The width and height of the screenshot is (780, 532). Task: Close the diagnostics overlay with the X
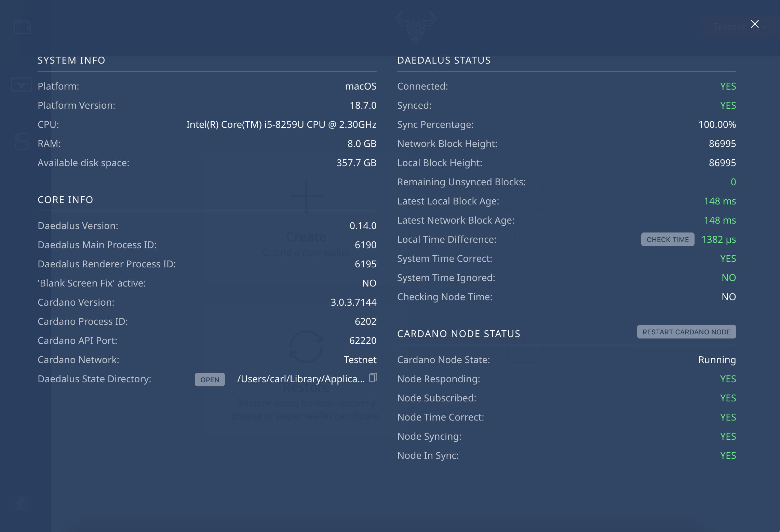tap(755, 24)
